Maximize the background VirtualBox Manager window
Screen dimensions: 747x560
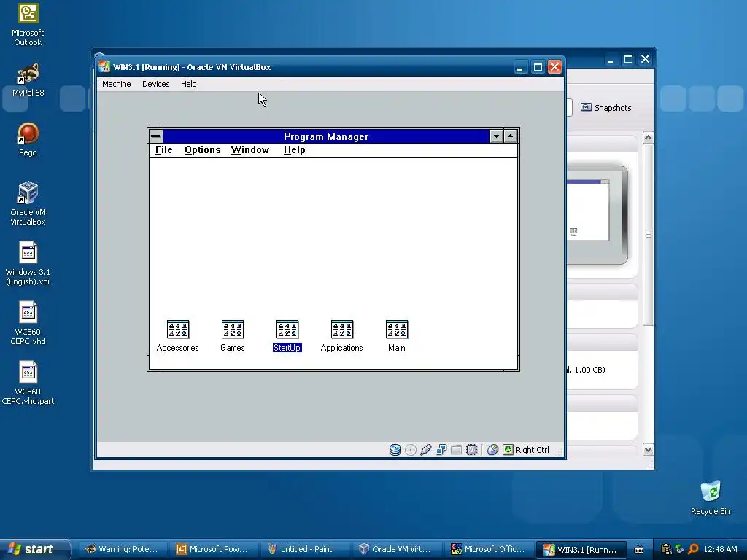pos(628,59)
